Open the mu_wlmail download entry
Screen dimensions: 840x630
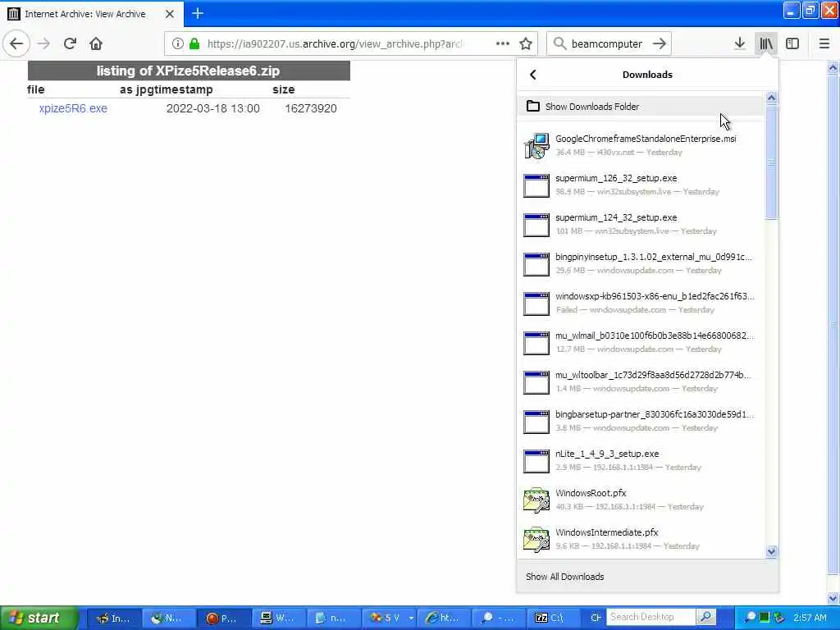point(641,342)
